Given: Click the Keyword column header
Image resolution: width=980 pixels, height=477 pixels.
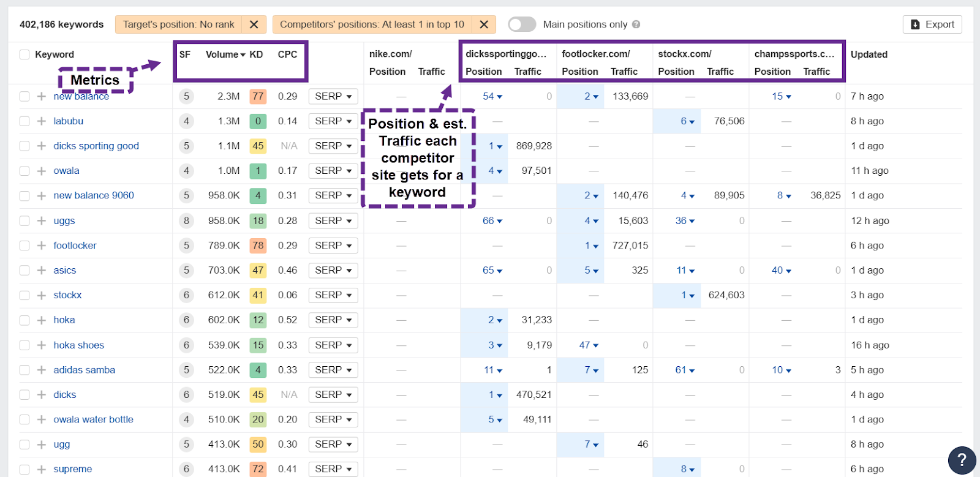Looking at the screenshot, I should click(x=55, y=54).
